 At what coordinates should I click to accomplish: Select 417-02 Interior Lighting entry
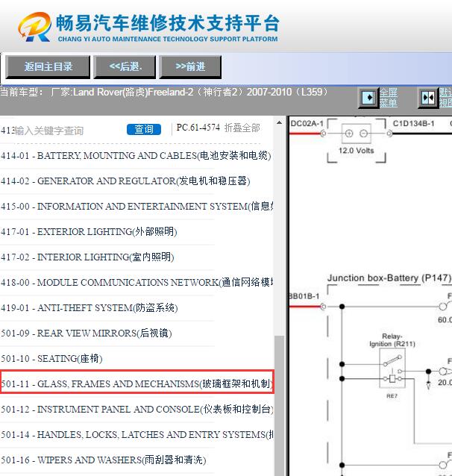(87, 257)
